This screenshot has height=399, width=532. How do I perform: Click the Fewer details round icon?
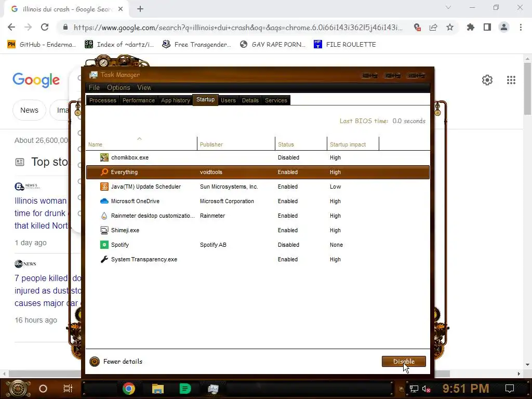coord(95,362)
